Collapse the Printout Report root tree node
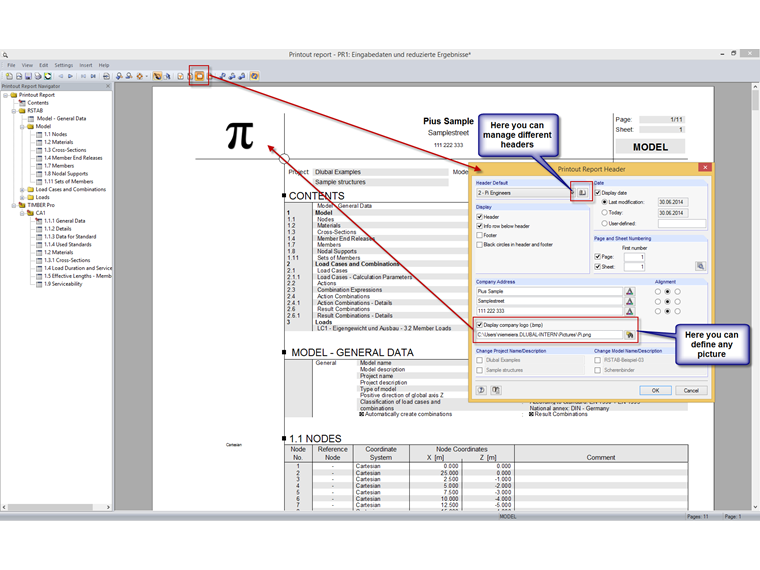760x570 pixels. click(x=6, y=95)
